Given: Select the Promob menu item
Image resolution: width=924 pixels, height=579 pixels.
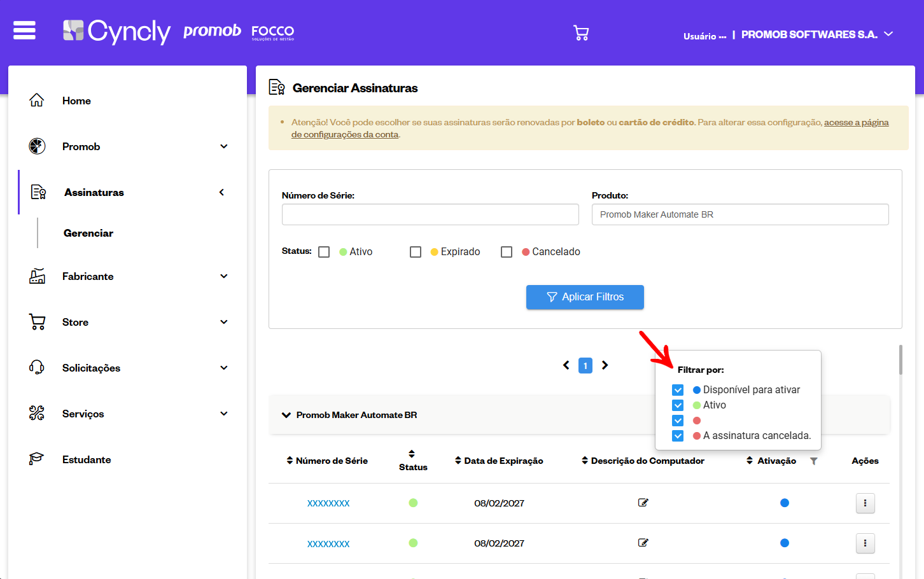Looking at the screenshot, I should pos(81,146).
